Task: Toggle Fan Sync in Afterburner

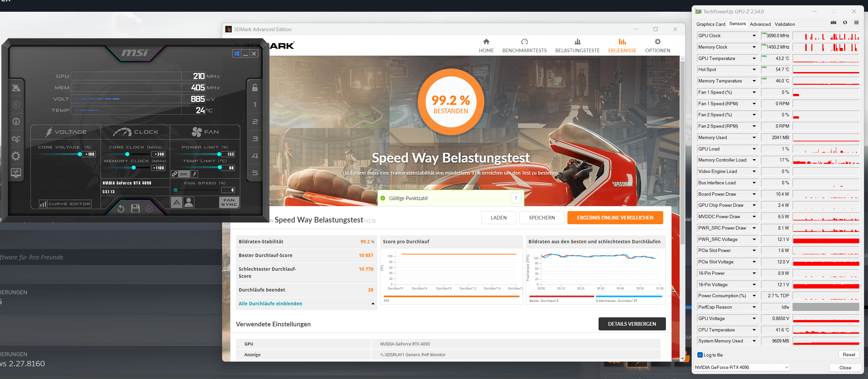Action: point(229,202)
